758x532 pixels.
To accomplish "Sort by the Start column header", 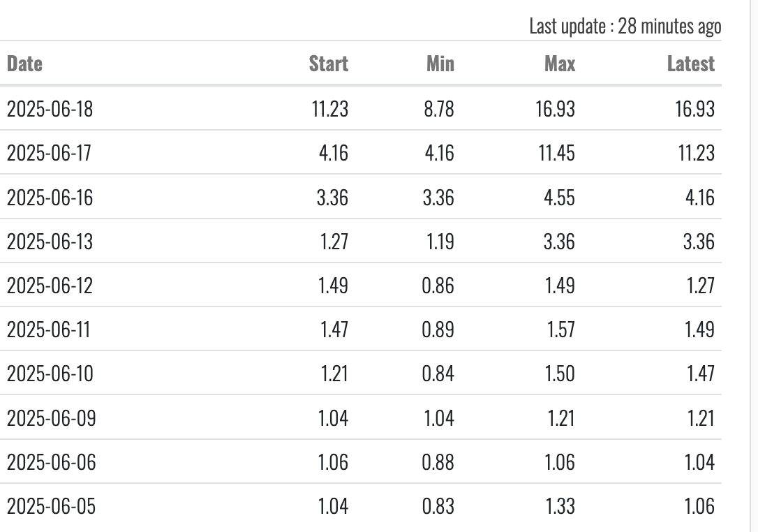I will tap(328, 64).
